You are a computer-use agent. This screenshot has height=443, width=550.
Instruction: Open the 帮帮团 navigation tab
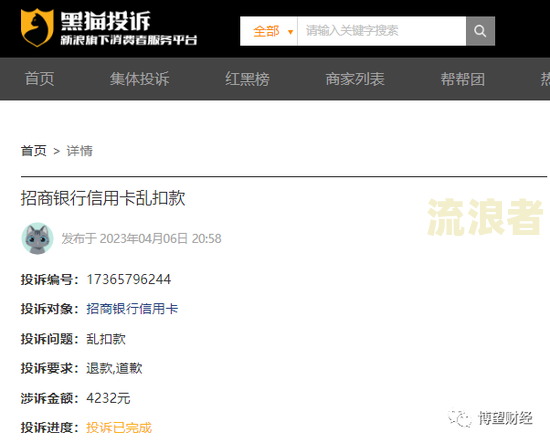click(463, 79)
